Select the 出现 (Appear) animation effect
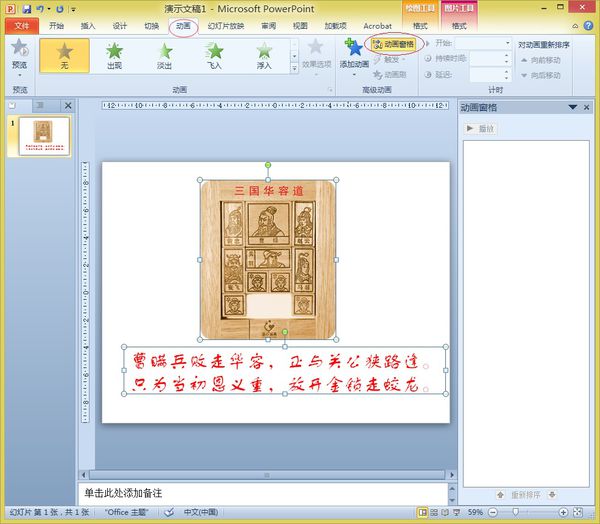This screenshot has height=524, width=600. pyautogui.click(x=114, y=56)
